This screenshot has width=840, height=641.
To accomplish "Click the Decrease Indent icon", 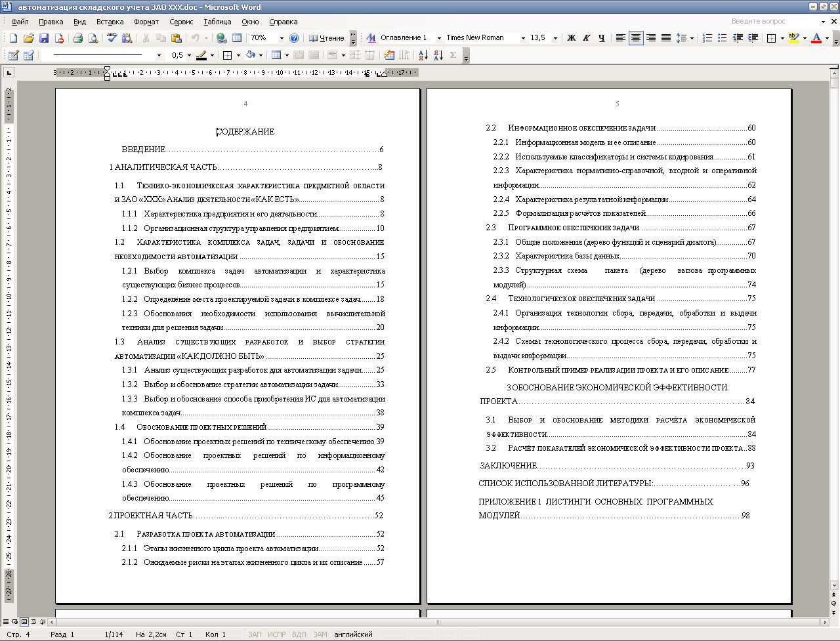I will (x=738, y=38).
